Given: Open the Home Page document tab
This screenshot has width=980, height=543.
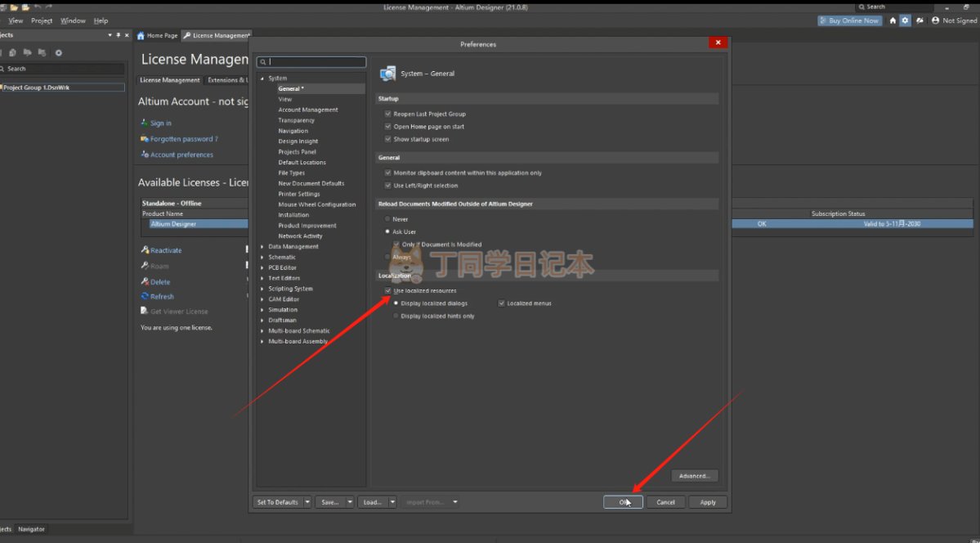Looking at the screenshot, I should click(x=157, y=36).
